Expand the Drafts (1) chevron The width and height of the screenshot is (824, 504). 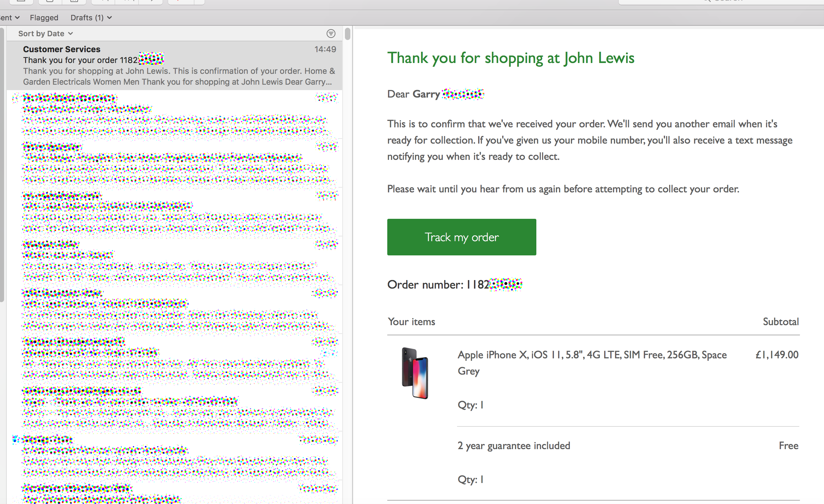[109, 18]
